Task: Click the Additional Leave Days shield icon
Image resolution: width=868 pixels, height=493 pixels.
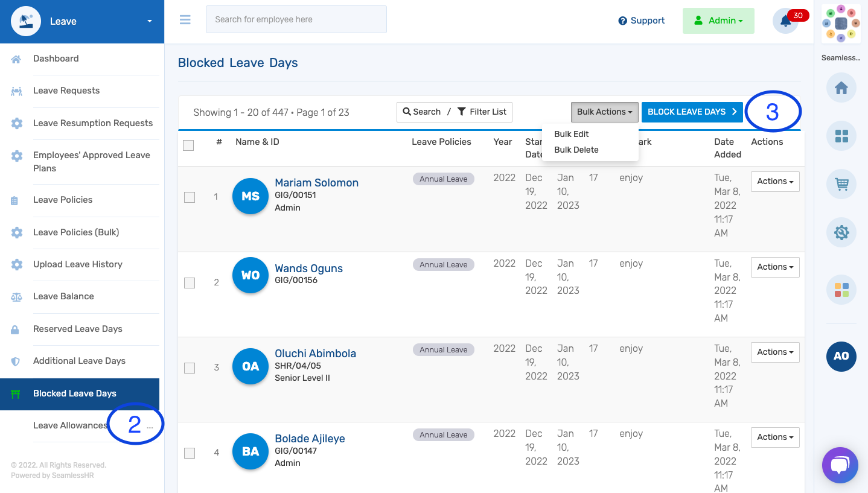Action: [x=17, y=361]
